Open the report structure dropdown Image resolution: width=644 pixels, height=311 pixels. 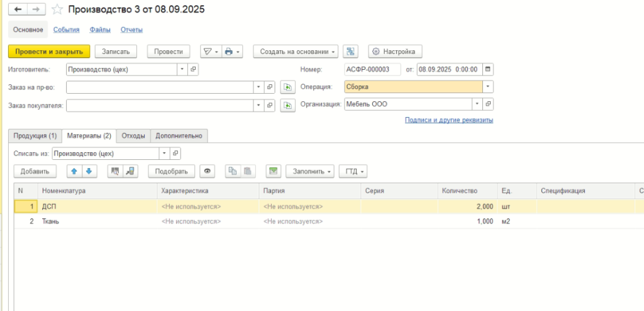point(211,52)
